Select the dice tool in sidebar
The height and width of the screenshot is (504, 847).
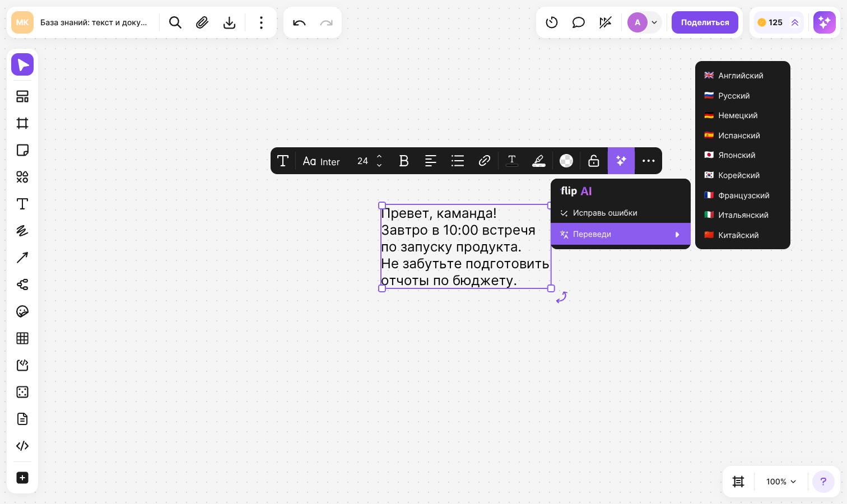tap(22, 392)
